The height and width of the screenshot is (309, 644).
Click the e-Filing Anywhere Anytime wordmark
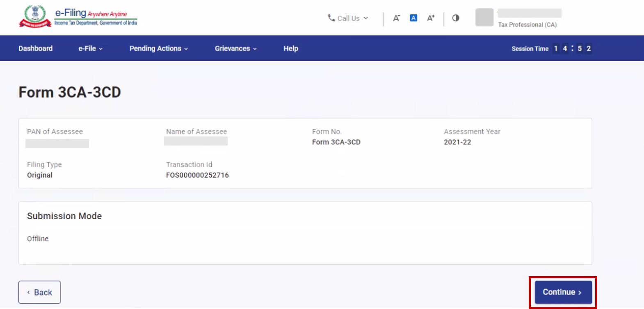click(x=96, y=17)
